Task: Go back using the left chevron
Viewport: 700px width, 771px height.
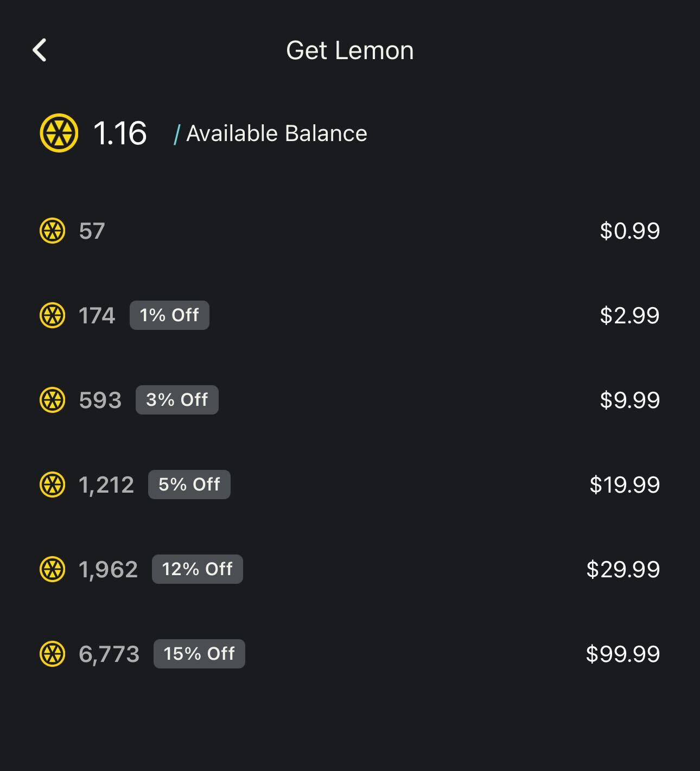Action: pos(40,50)
